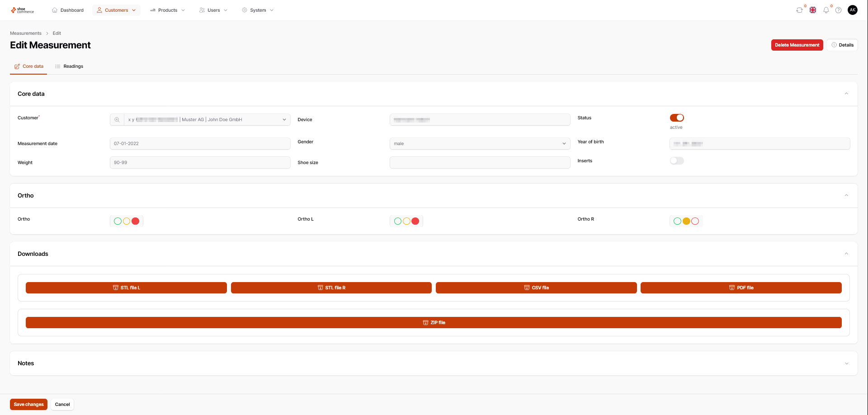The height and width of the screenshot is (415, 868).
Task: Click the download icon on PDF file
Action: (732, 288)
